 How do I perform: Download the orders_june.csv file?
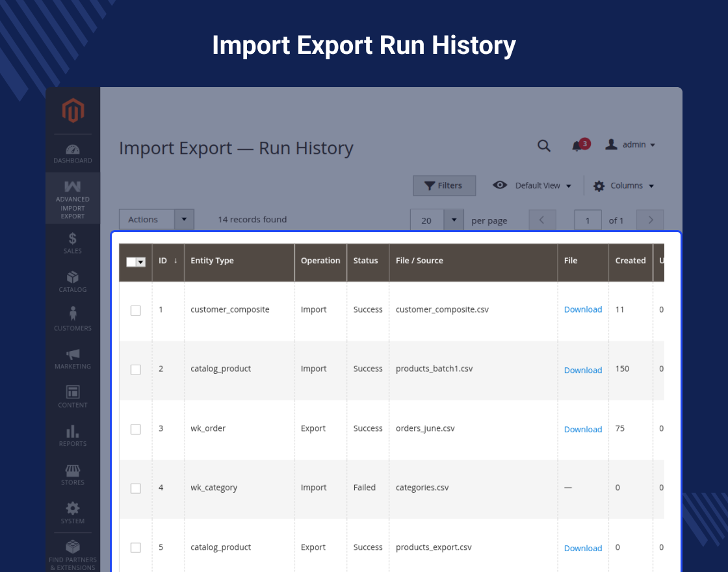pos(582,430)
